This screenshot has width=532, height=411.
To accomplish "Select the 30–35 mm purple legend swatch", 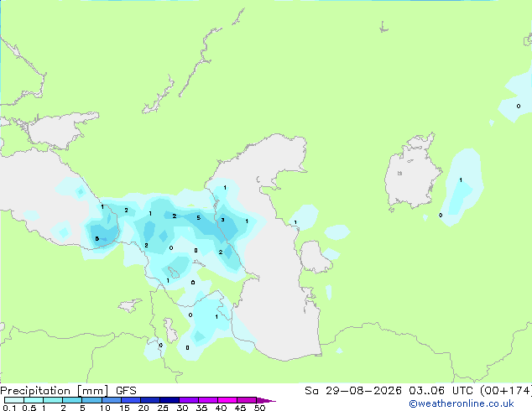I will click(189, 400).
